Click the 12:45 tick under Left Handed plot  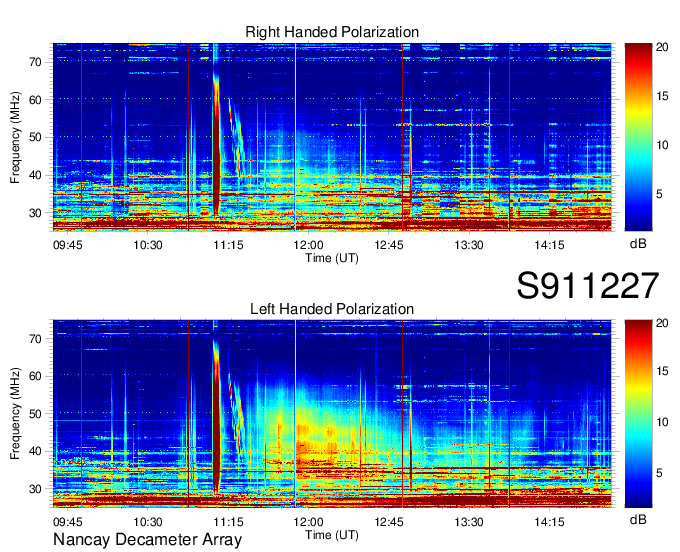coord(389,521)
